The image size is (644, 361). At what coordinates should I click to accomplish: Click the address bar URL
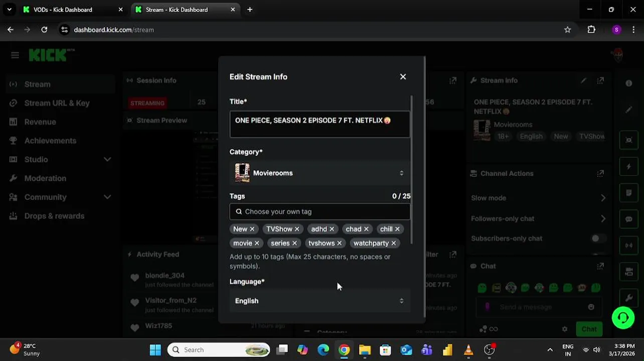(x=114, y=30)
